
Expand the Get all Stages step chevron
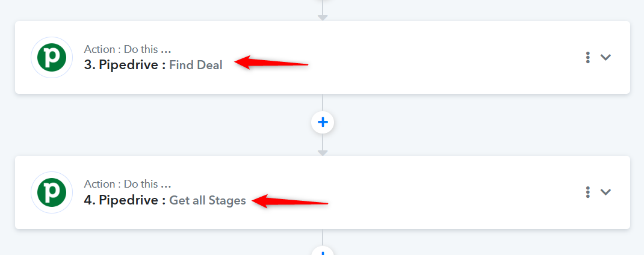click(606, 192)
